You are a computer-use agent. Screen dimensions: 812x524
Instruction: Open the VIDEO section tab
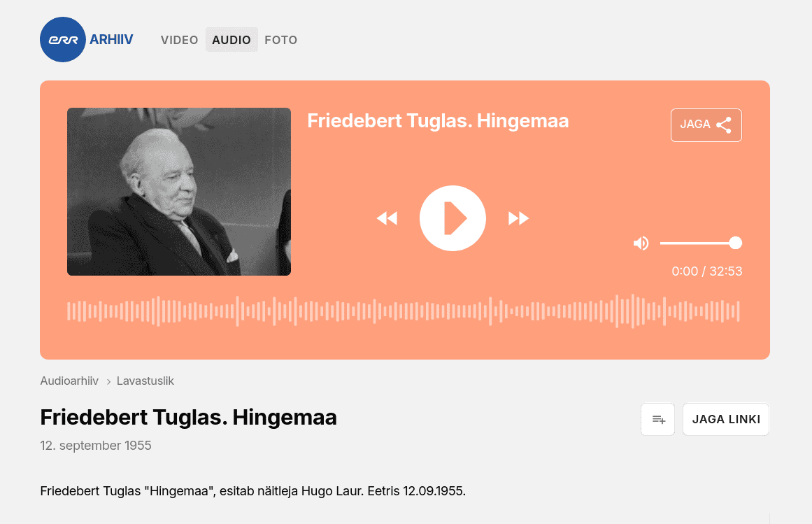[179, 40]
